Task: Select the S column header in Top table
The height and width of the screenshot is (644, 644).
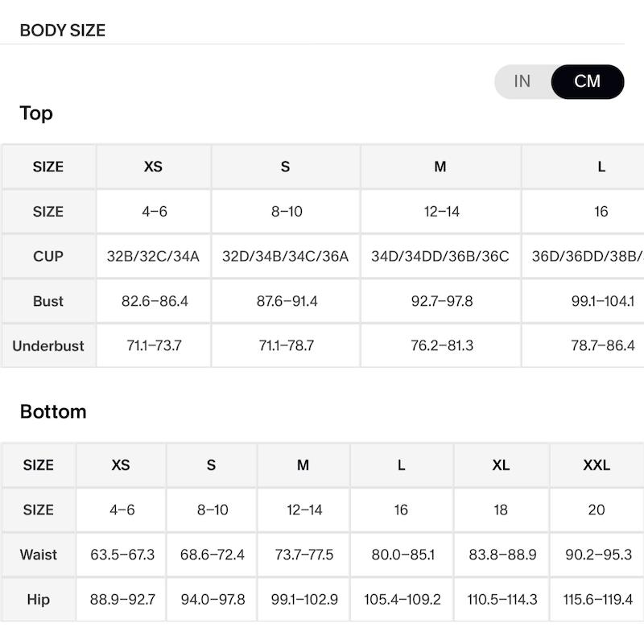Action: [x=286, y=167]
